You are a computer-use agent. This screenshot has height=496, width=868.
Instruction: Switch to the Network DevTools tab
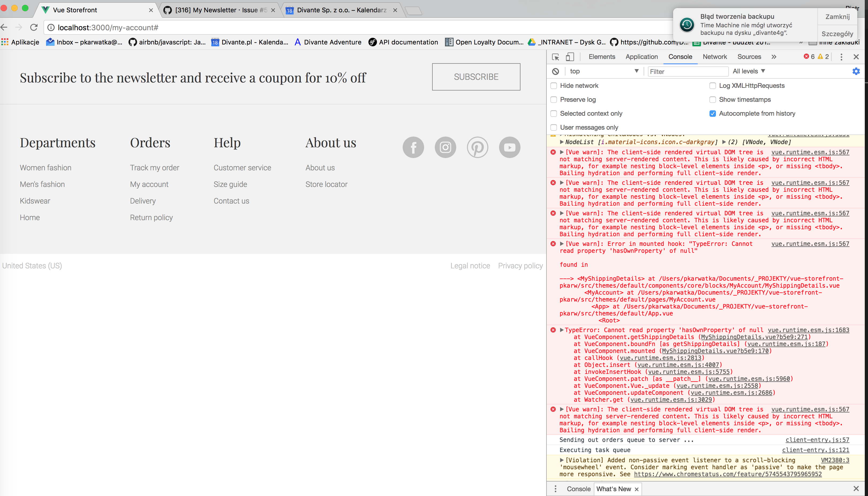[714, 57]
